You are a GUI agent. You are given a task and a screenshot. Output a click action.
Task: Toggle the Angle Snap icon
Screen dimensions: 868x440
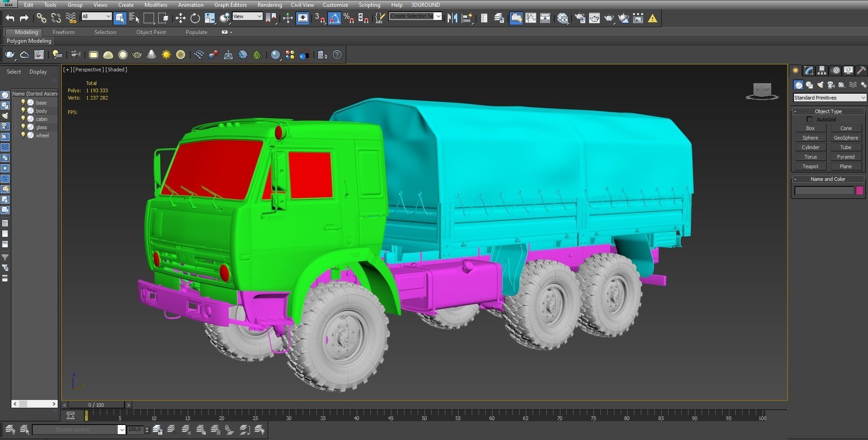(334, 18)
